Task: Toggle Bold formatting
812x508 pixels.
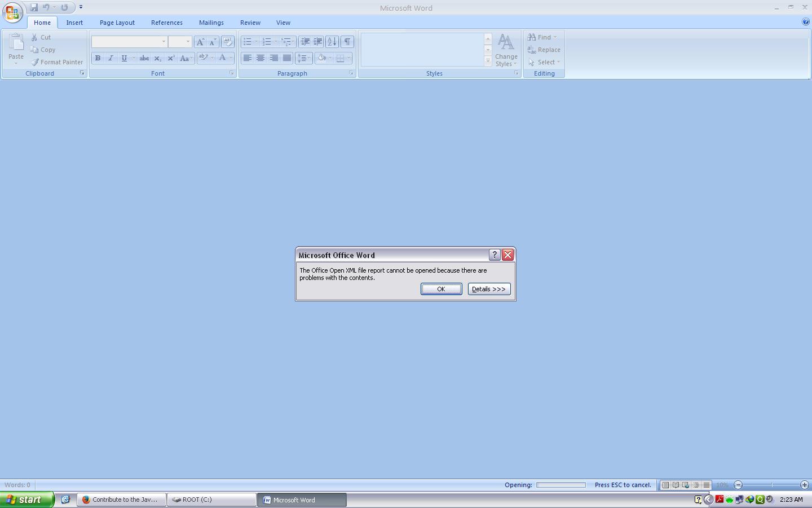Action: click(x=98, y=58)
